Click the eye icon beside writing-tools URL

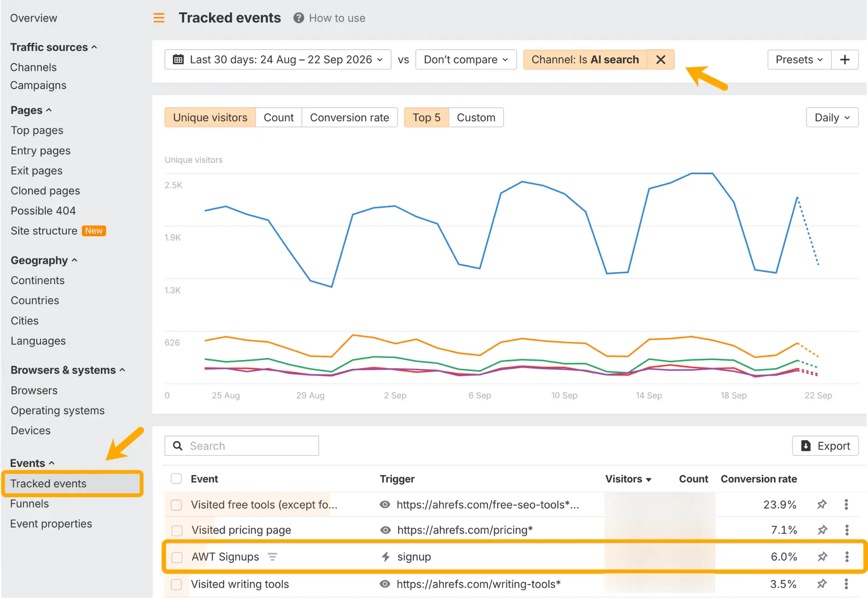tap(385, 584)
